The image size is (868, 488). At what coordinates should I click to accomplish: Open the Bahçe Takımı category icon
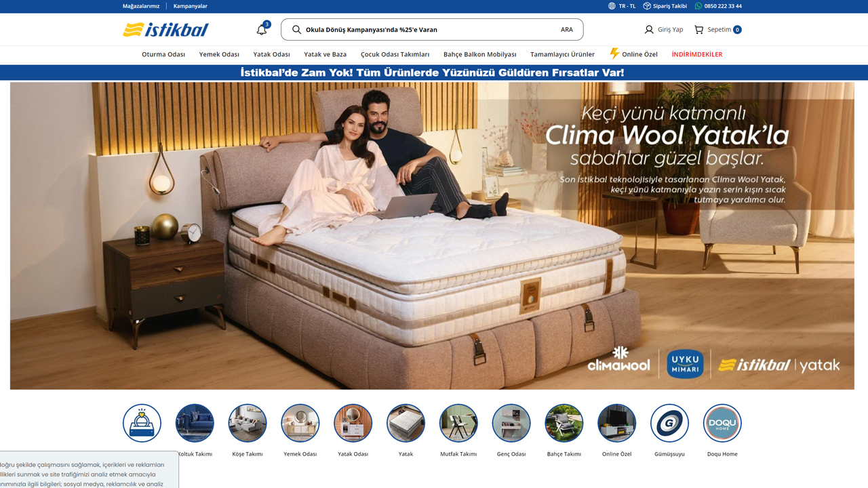pos(564,423)
